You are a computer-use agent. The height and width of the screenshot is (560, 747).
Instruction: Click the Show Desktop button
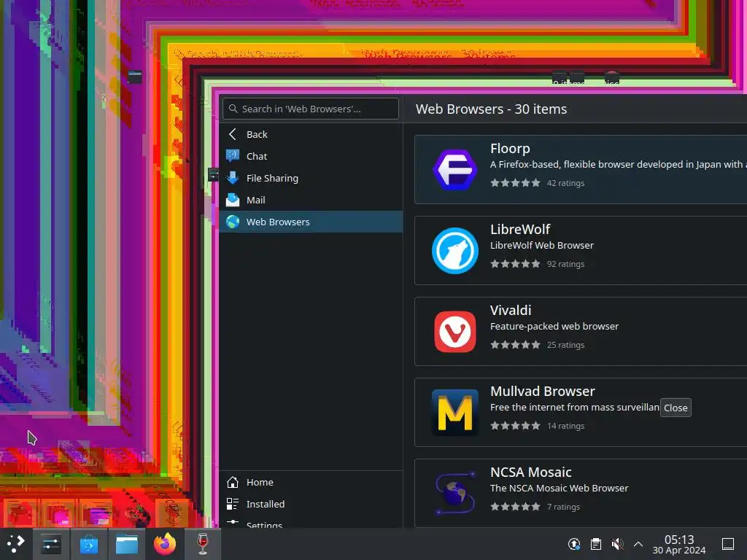728,544
